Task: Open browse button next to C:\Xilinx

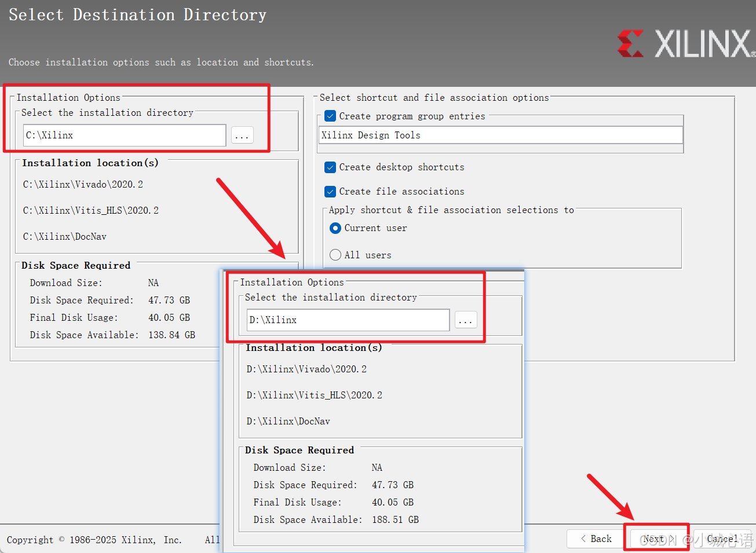Action: [x=242, y=135]
